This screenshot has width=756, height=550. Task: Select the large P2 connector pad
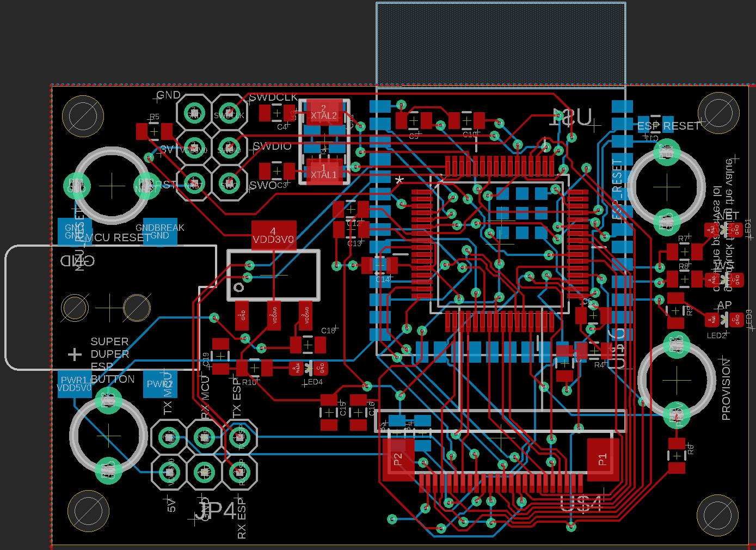point(398,460)
